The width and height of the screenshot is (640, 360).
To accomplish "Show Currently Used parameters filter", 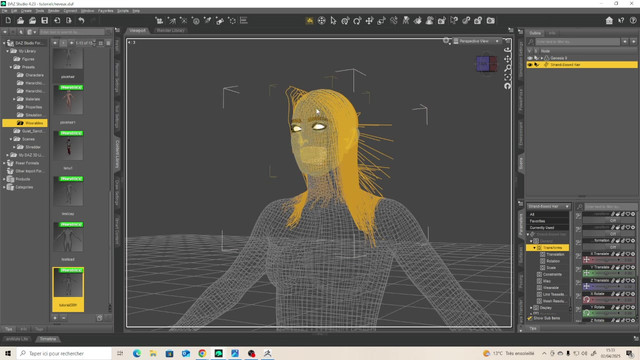I will [x=548, y=228].
